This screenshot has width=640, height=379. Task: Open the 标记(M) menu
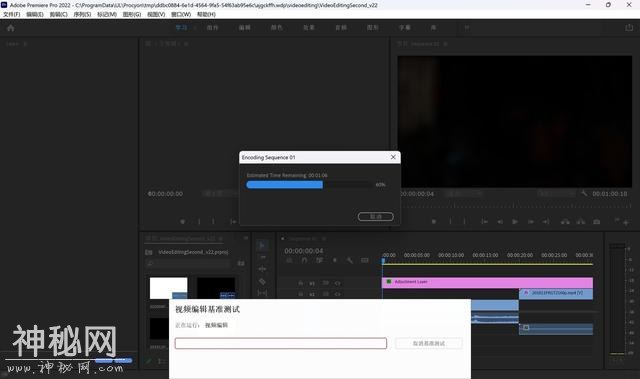click(x=107, y=14)
